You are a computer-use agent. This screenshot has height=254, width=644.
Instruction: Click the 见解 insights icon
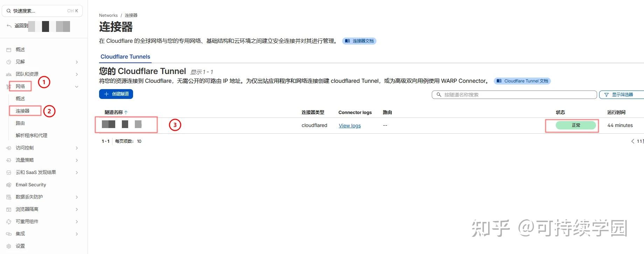(x=9, y=62)
